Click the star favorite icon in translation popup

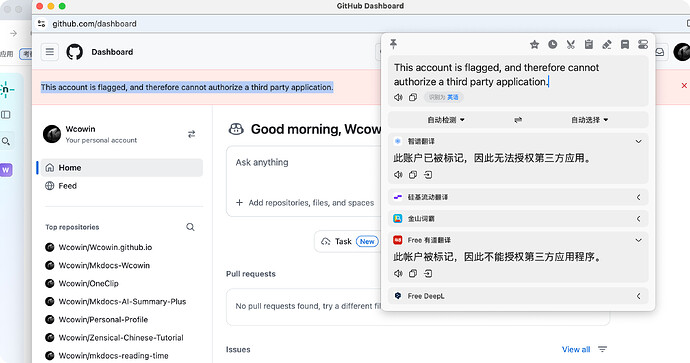coord(534,44)
